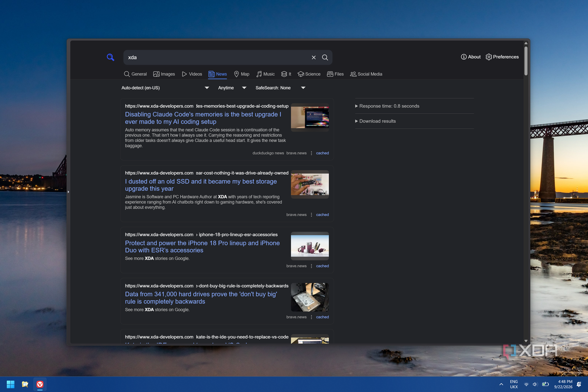Click the 'kate-is-the-ide-you-need-to-replace-vs-code' URL text
The width and height of the screenshot is (588, 392).
[242, 337]
